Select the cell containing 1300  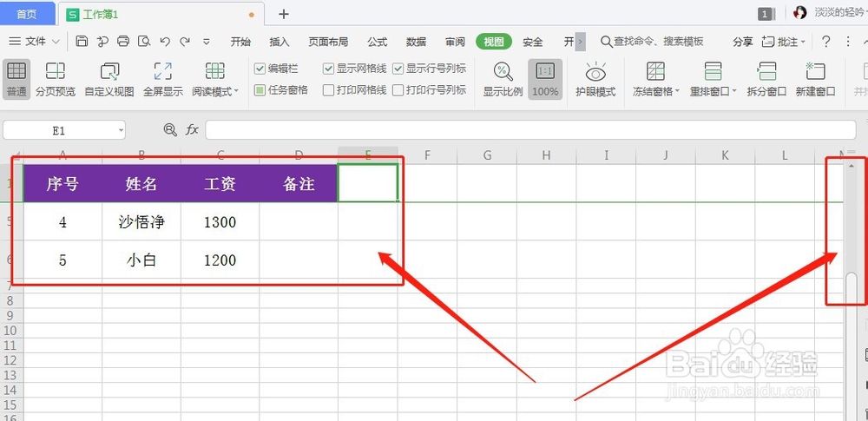coord(220,221)
